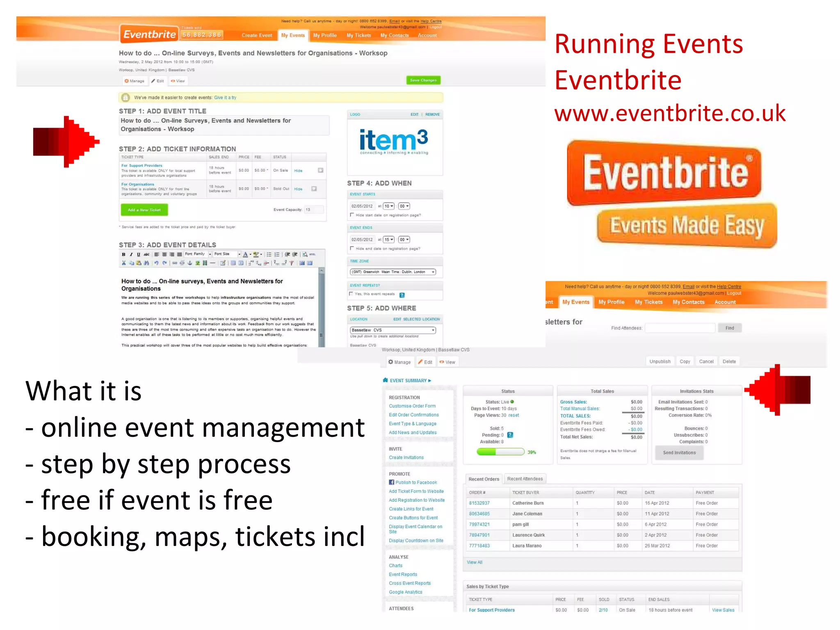Click Add a New Ticket button

click(144, 210)
